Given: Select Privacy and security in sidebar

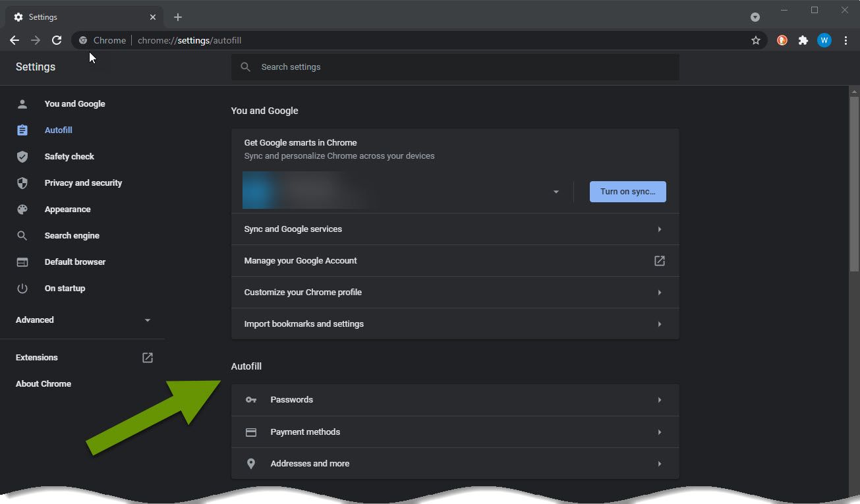Looking at the screenshot, I should coord(83,183).
